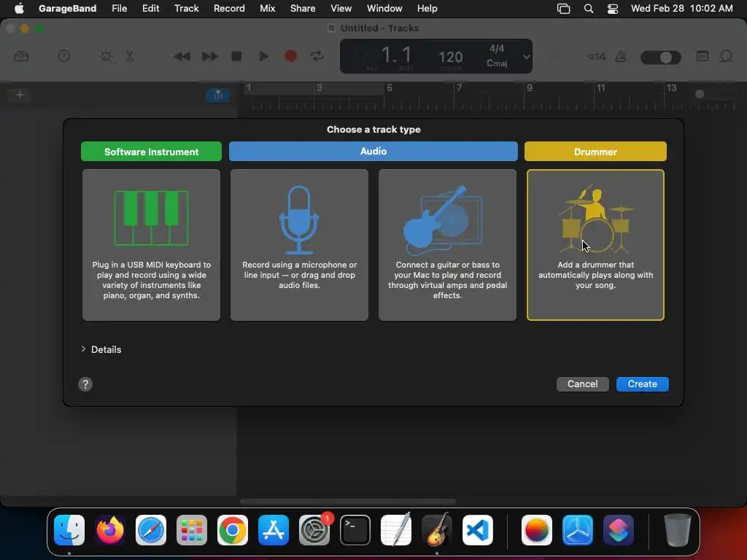Open the Record menu

tap(229, 8)
